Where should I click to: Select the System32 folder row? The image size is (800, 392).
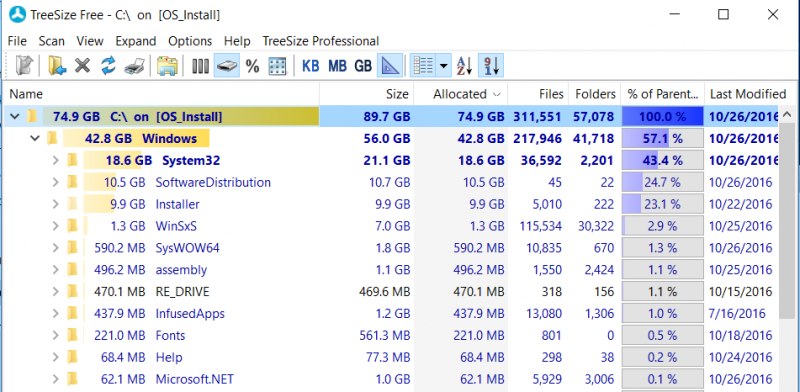pos(390,160)
